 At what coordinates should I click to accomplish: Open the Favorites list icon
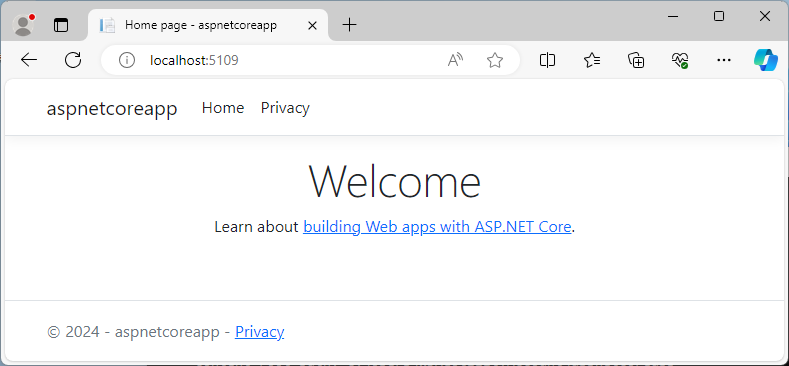pyautogui.click(x=592, y=60)
